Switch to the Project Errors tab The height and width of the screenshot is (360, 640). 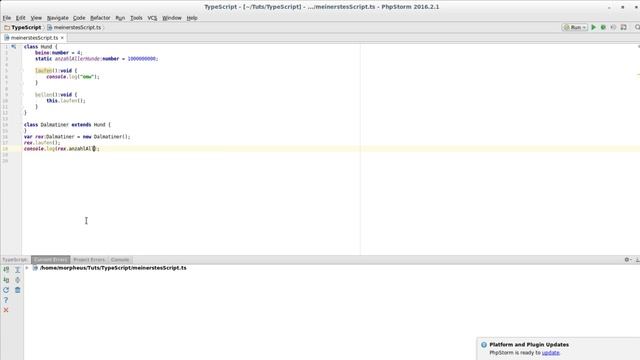[89, 260]
